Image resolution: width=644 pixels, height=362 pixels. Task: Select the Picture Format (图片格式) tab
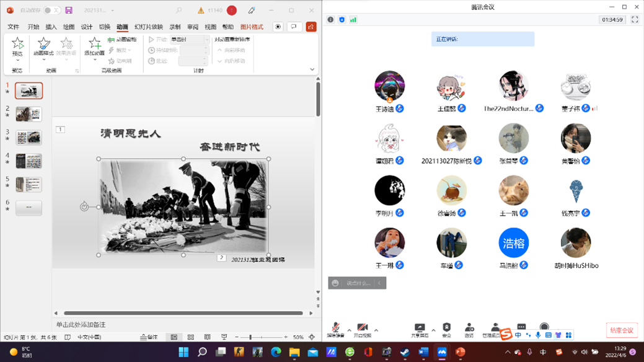pos(252,27)
